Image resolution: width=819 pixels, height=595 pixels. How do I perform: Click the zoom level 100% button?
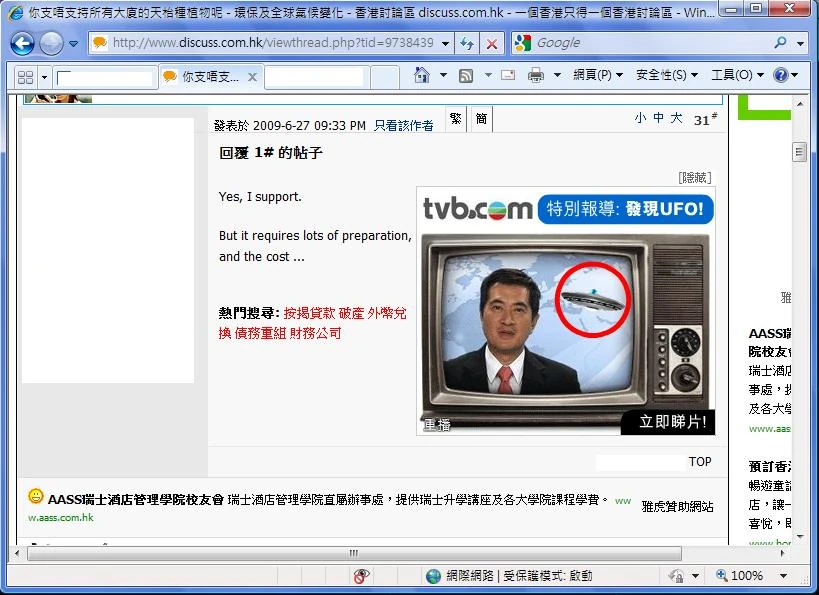click(x=740, y=575)
